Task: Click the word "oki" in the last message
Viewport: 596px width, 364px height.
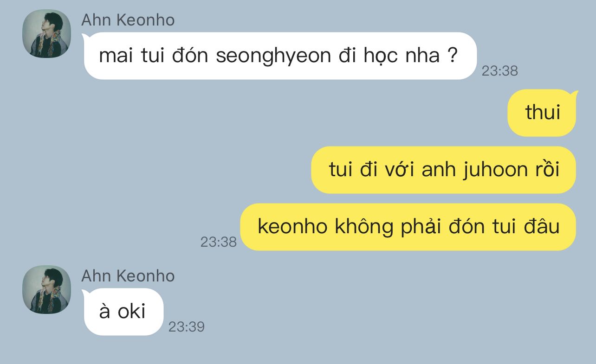Action: (131, 312)
